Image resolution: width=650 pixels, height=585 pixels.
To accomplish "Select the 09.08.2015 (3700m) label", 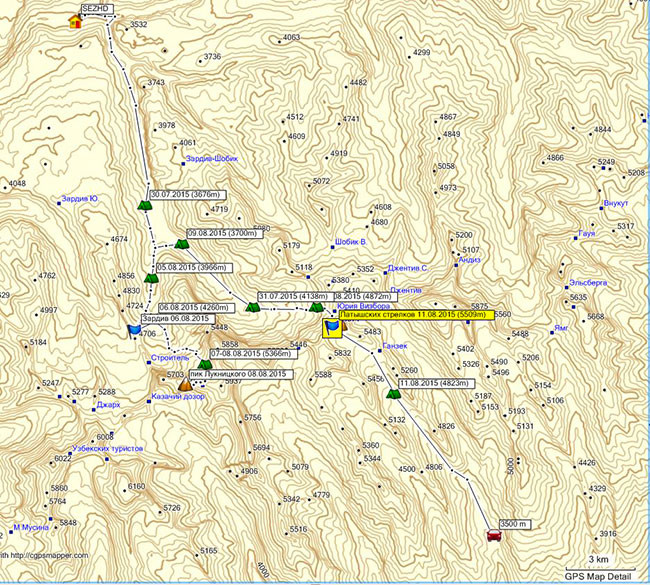I will [225, 233].
